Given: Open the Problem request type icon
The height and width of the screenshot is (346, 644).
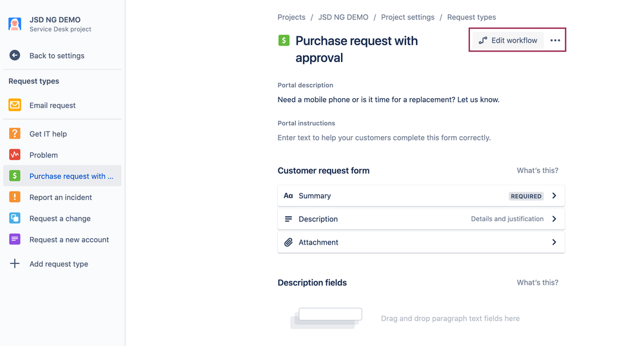Looking at the screenshot, I should click(x=15, y=155).
